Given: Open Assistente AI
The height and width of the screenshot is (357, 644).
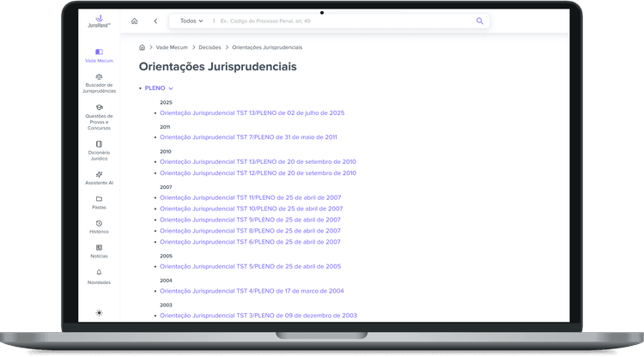Looking at the screenshot, I should pos(99,178).
